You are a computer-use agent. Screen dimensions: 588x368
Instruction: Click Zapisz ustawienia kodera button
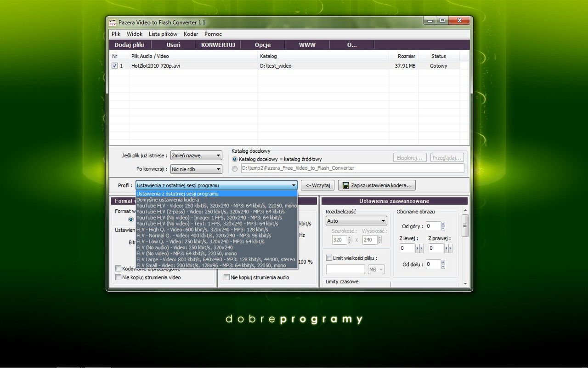377,185
